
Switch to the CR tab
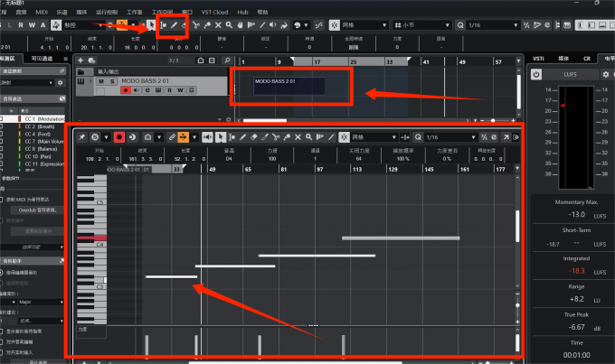point(587,59)
